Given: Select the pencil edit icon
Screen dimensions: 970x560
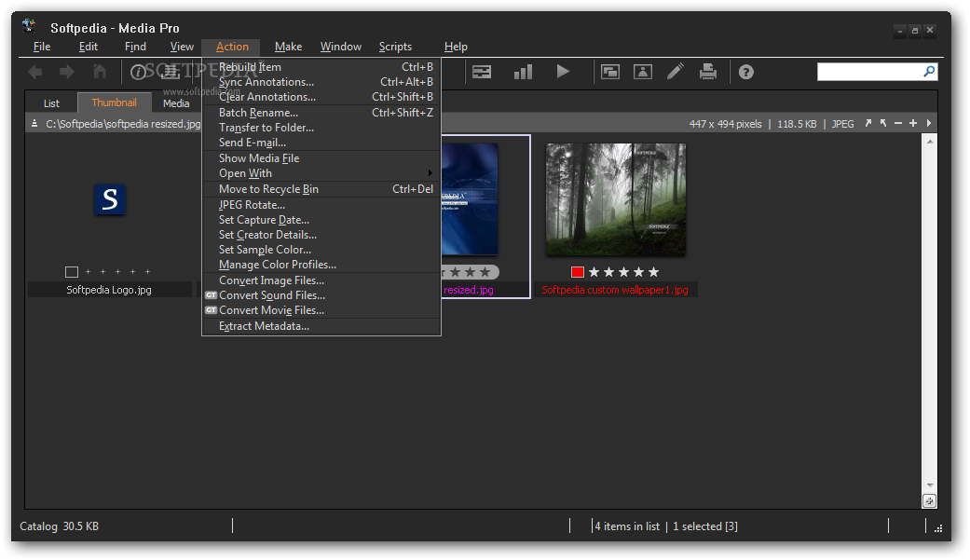Looking at the screenshot, I should point(676,72).
